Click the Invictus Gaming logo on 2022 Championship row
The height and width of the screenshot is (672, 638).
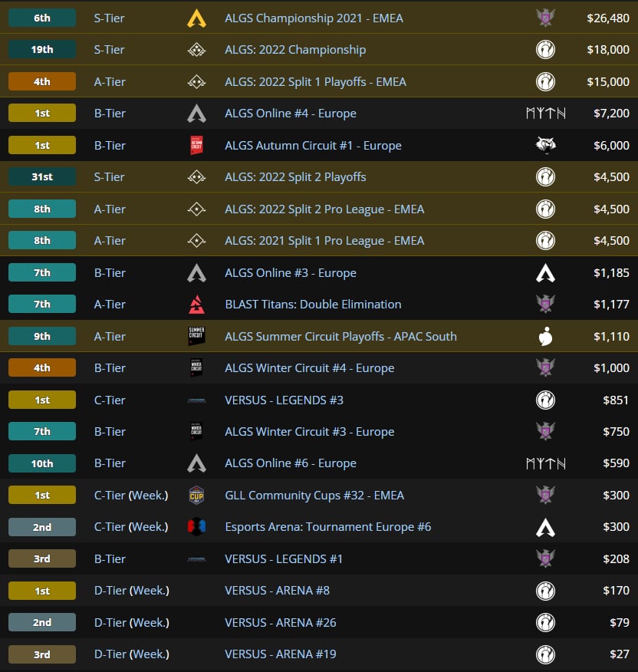point(545,50)
